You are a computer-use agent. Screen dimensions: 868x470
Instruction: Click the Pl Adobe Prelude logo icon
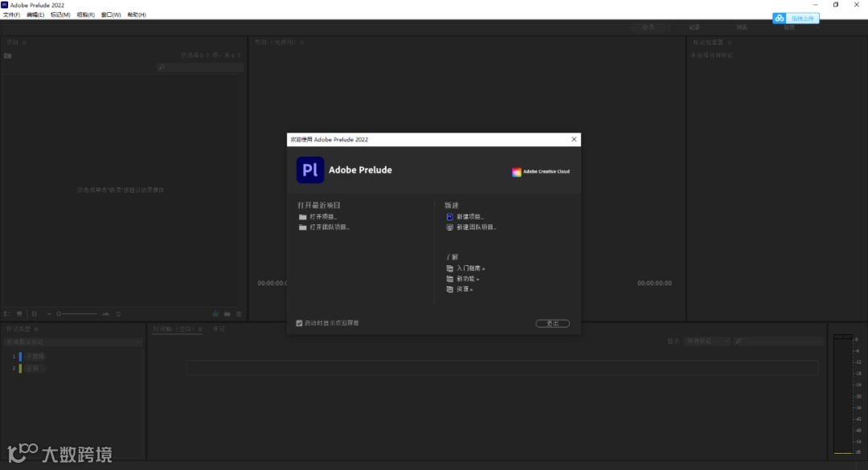click(x=310, y=170)
